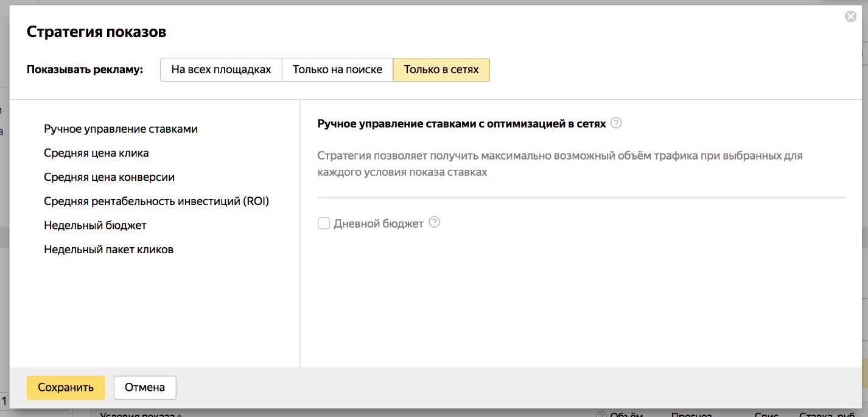
Task: Click help icon next to Дневной бюджет
Action: (x=434, y=223)
